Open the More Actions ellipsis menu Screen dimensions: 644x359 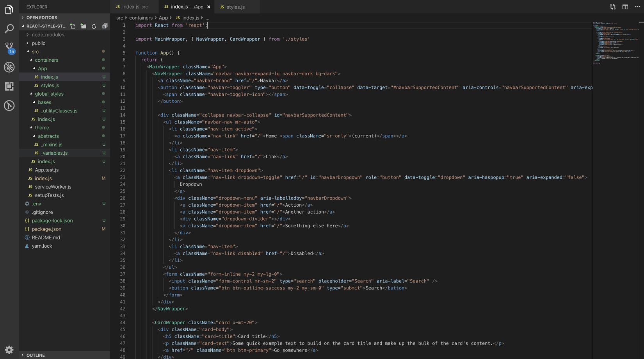tap(637, 7)
